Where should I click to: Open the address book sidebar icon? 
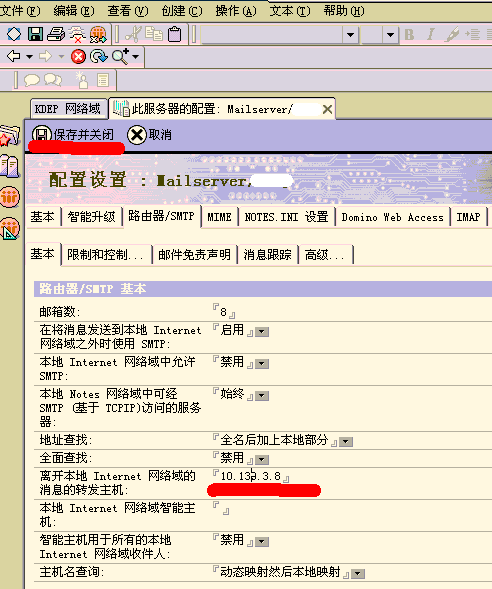click(x=10, y=166)
